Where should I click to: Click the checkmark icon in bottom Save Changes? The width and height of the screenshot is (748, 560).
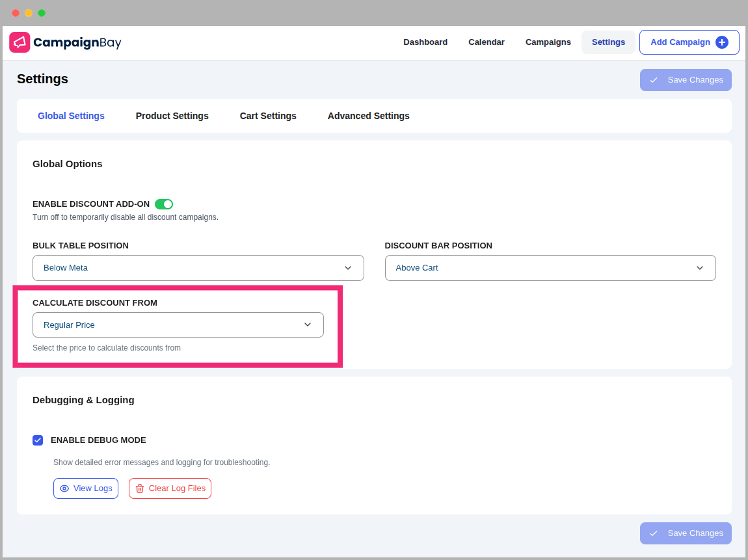click(x=654, y=533)
